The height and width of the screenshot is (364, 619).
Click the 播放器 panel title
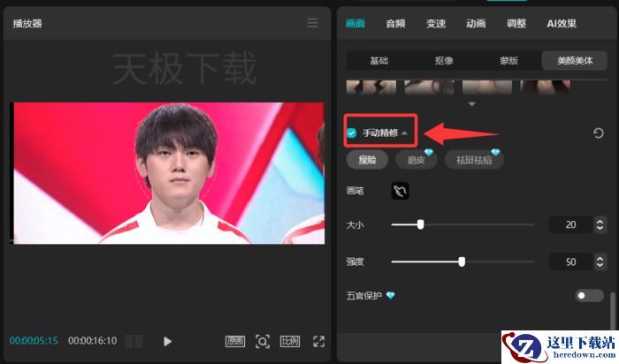pos(27,24)
